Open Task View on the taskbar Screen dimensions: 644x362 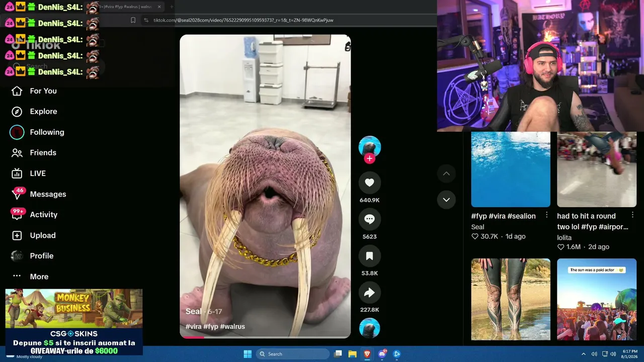click(338, 354)
